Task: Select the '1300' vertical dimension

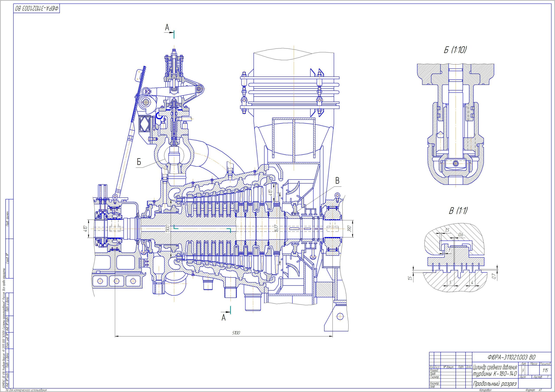Action: point(167,229)
